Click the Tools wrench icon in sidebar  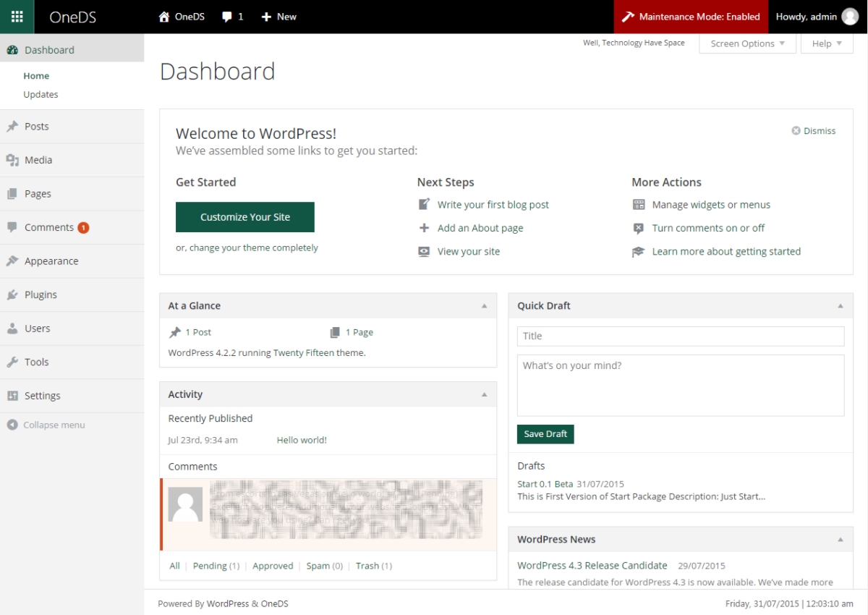click(12, 362)
